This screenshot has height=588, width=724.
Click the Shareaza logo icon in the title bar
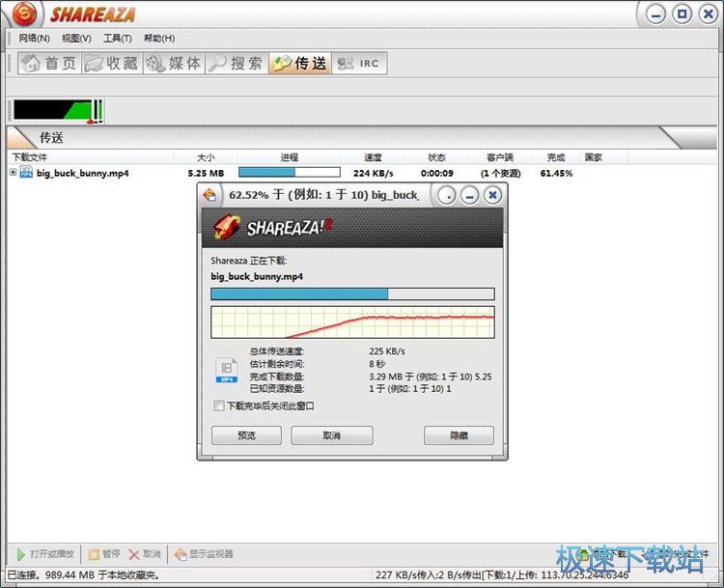(24, 14)
